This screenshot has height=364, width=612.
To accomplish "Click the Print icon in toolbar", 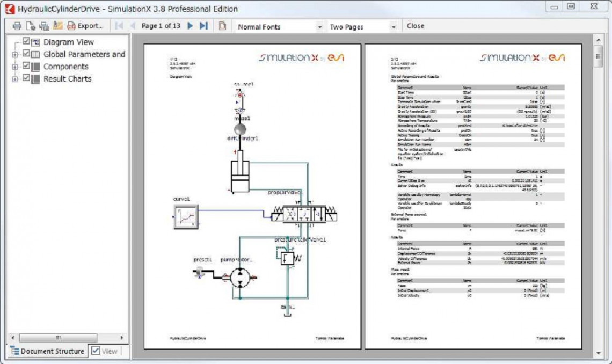I will click(17, 26).
